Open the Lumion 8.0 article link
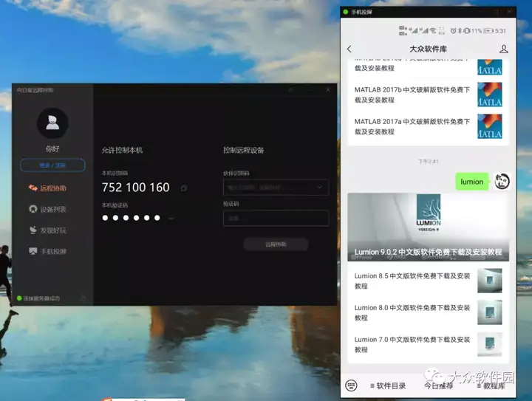This screenshot has width=532, height=401. click(412, 312)
